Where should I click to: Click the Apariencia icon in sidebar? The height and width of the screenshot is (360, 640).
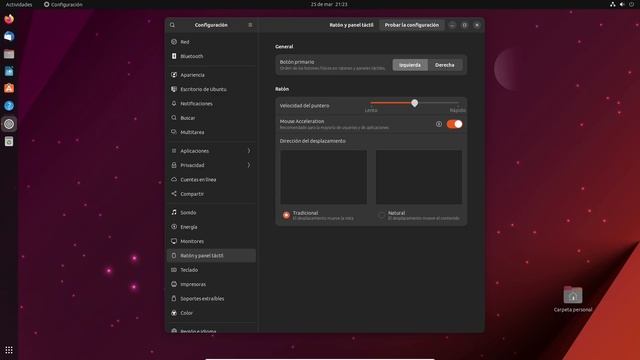[x=174, y=75]
